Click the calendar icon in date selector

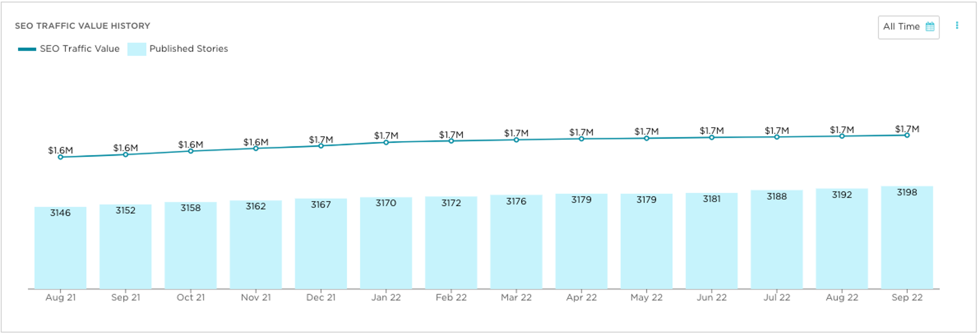point(930,27)
